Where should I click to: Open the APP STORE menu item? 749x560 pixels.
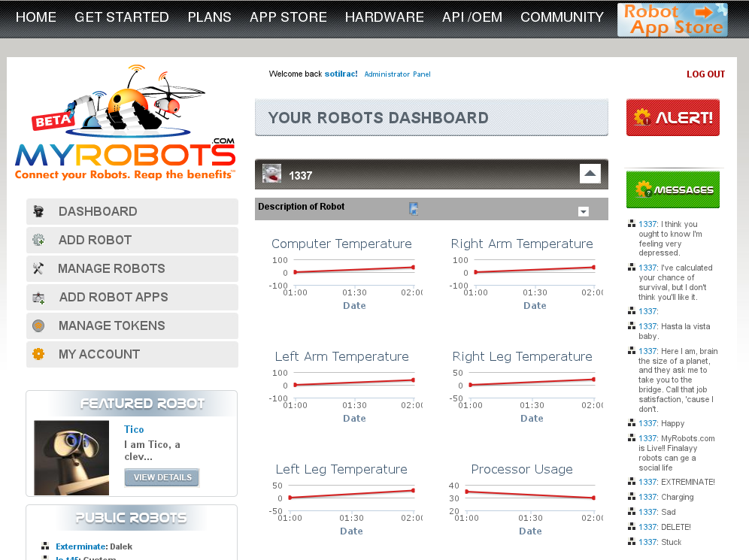click(288, 17)
